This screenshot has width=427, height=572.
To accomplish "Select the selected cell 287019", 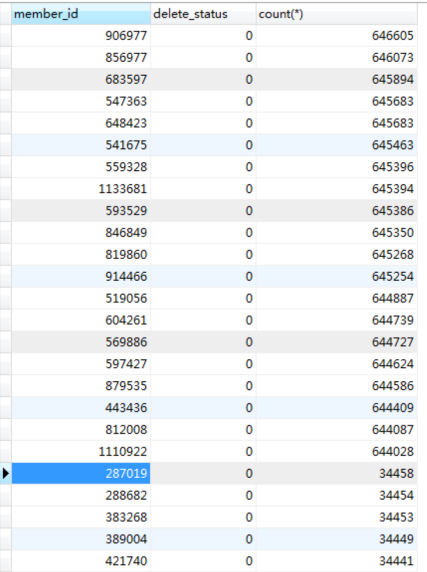I will point(81,474).
